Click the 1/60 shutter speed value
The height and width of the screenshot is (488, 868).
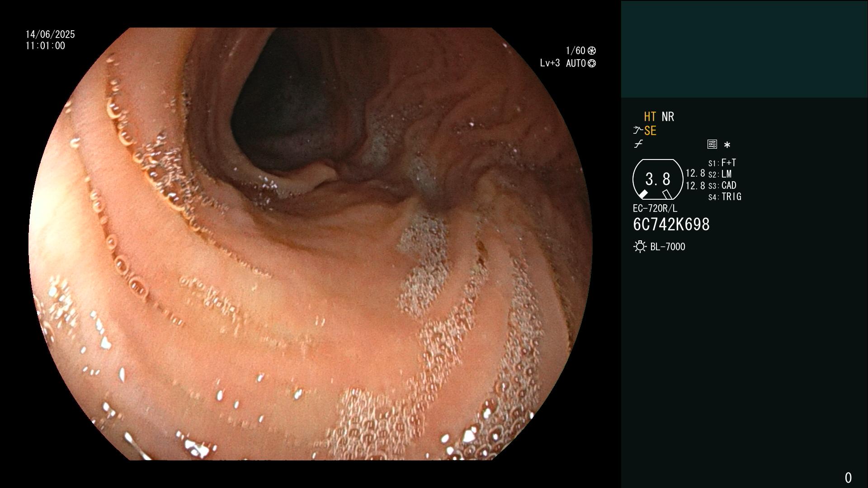coord(576,51)
